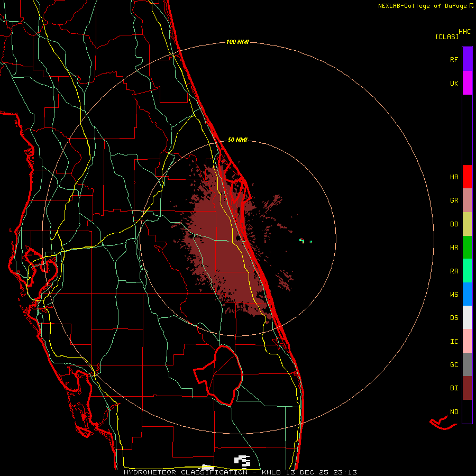Screen dimensions: 476x476
Task: Click the HA legend label
Action: [454, 177]
